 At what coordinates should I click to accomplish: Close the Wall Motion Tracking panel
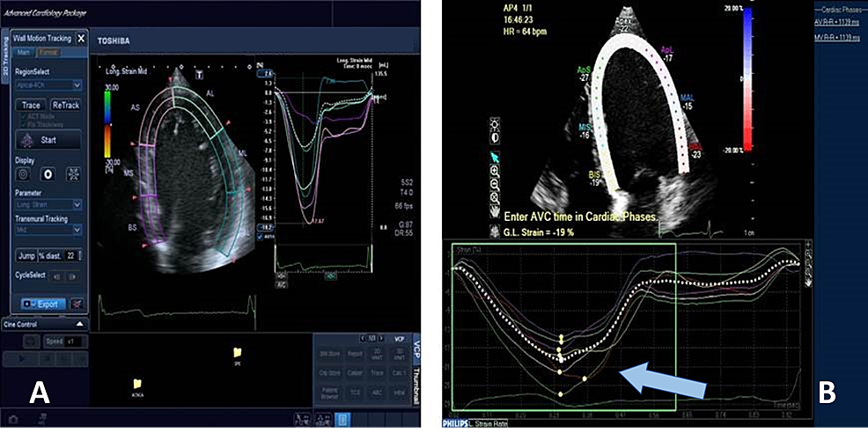(81, 38)
